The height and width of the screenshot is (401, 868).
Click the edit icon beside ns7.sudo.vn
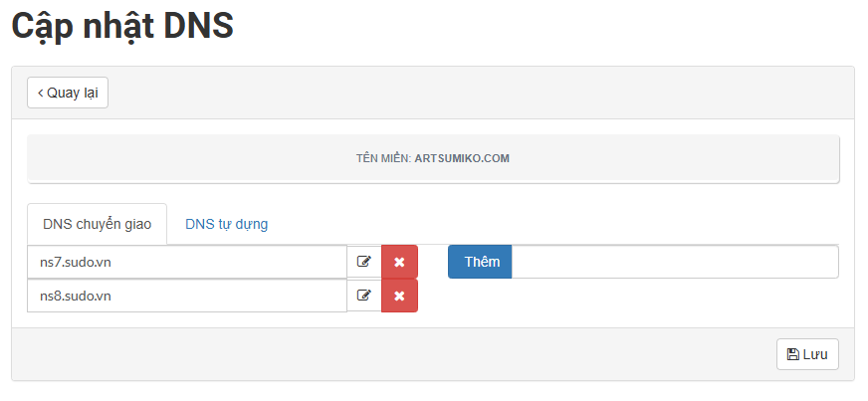point(364,262)
